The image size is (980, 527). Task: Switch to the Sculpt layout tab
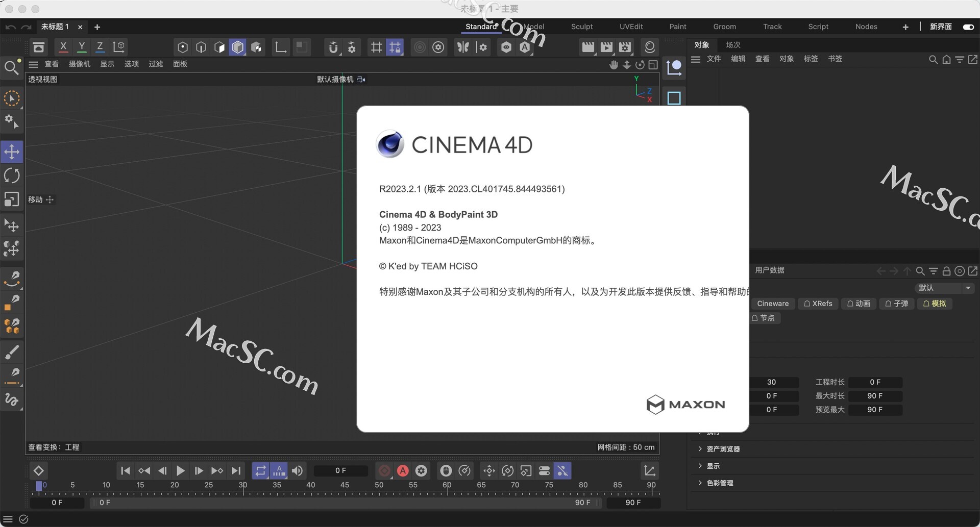pos(582,27)
